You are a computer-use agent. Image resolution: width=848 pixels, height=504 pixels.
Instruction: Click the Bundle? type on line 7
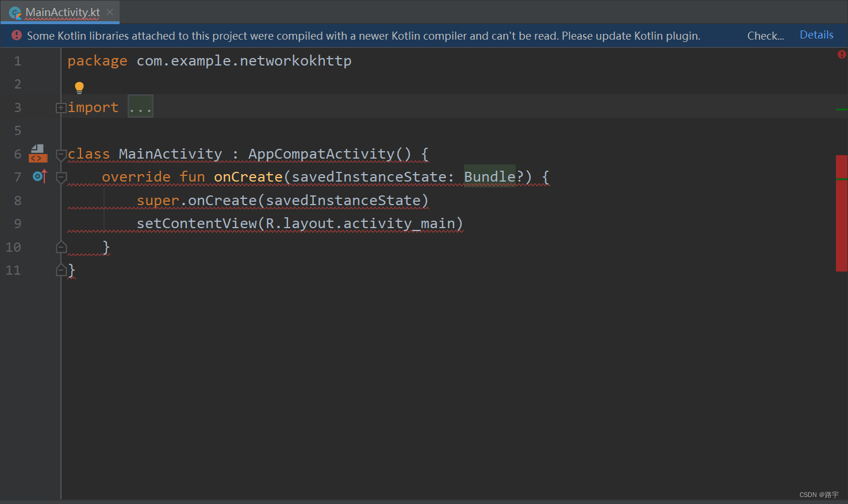(494, 177)
